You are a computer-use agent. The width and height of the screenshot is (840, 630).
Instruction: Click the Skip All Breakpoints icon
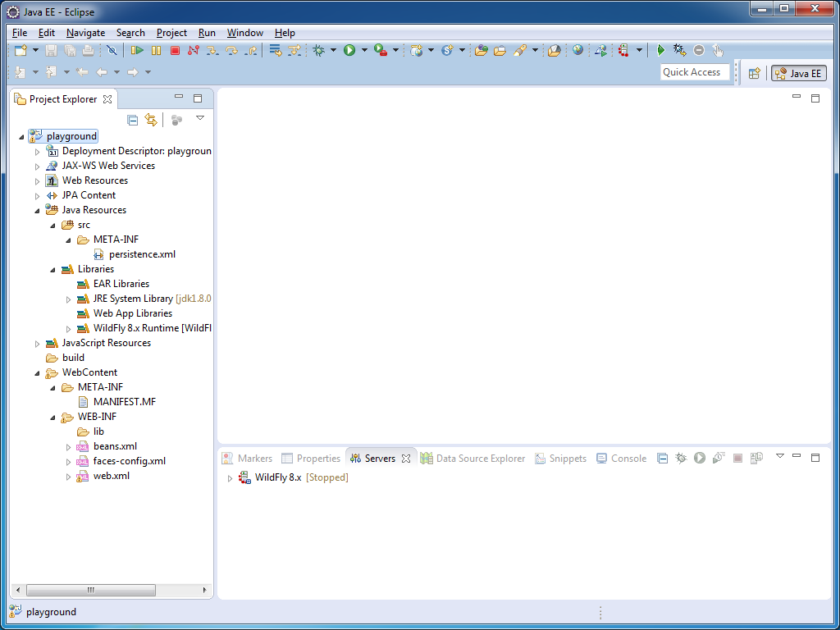[112, 50]
